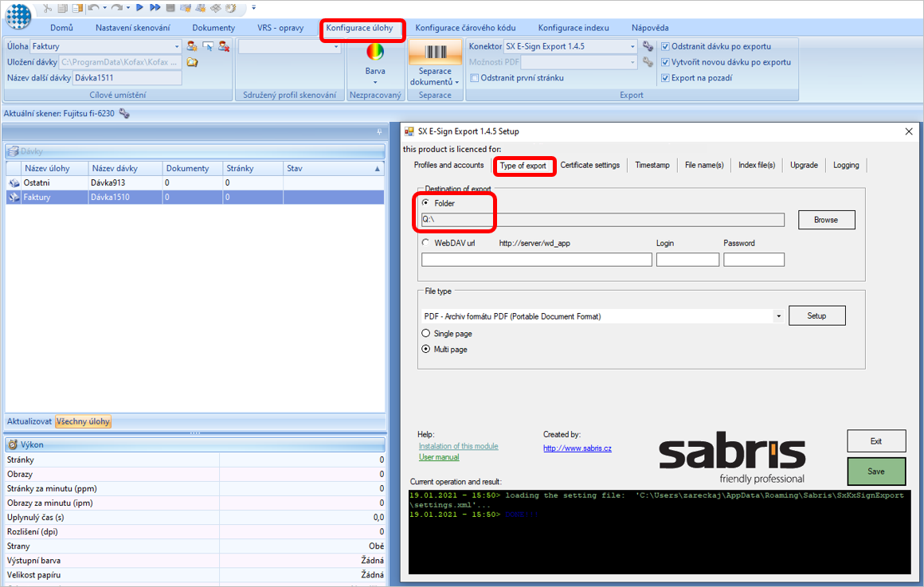Open the Undo history dropdown arrow
Image resolution: width=924 pixels, height=587 pixels.
click(104, 8)
